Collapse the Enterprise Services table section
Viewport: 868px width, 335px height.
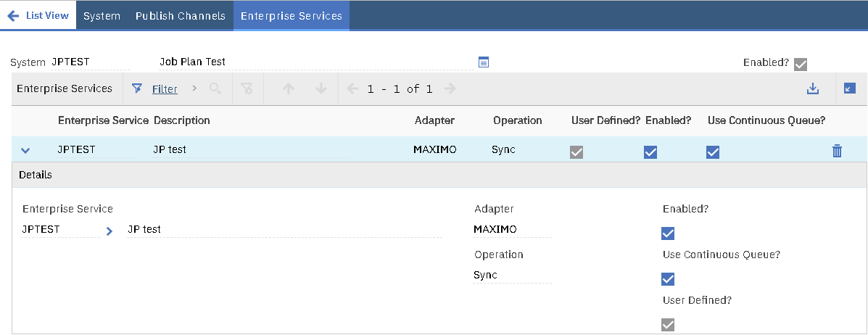850,88
